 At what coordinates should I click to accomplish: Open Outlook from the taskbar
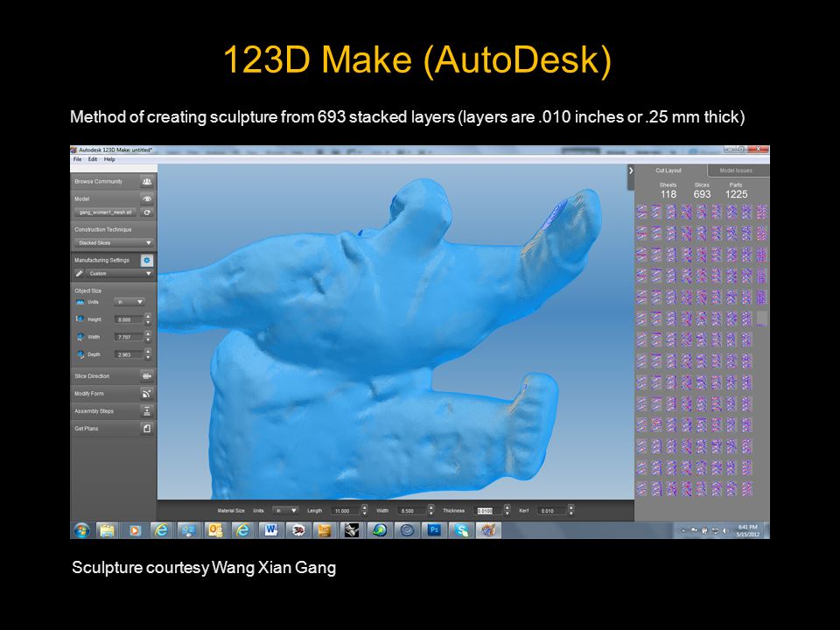(216, 531)
